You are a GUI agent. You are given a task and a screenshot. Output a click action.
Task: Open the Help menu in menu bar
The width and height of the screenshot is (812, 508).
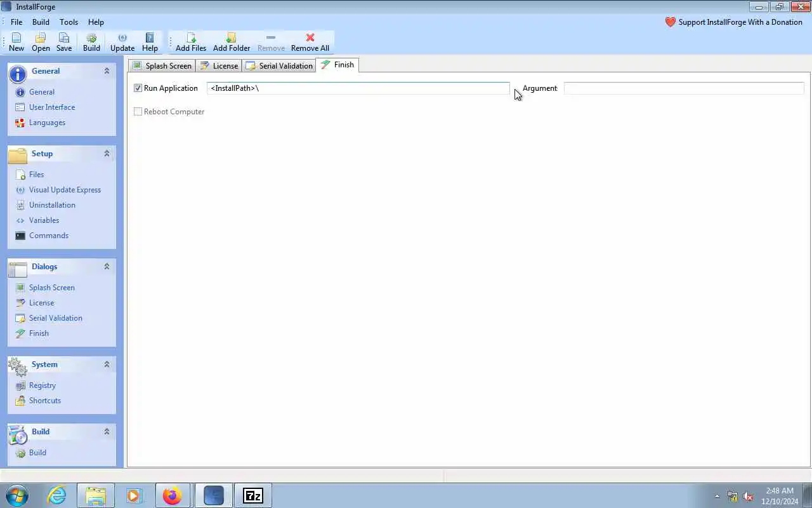coord(96,22)
